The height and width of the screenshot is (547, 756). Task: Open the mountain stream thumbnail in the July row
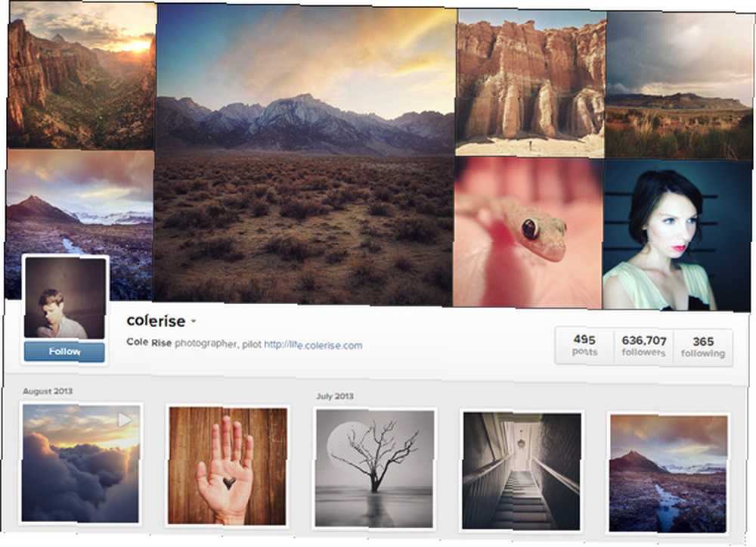coord(668,474)
